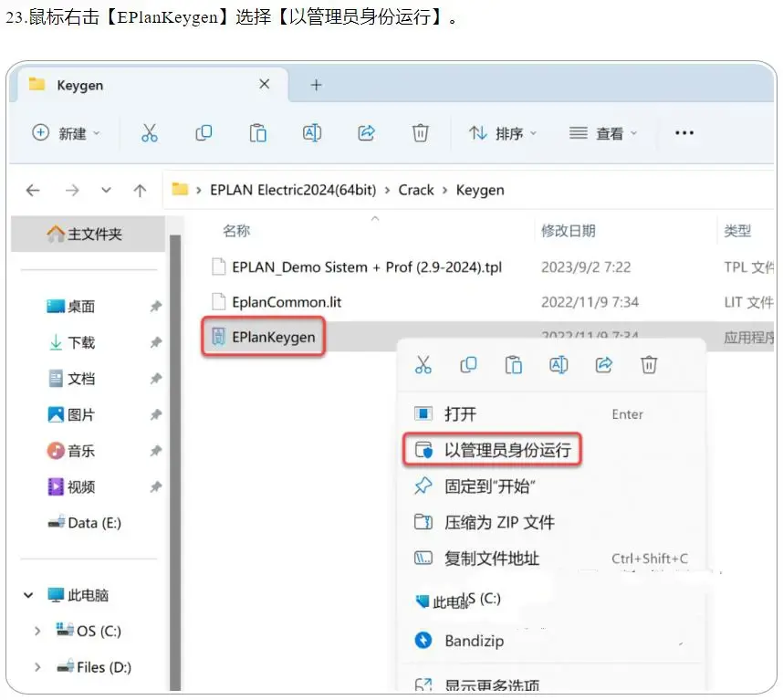Expand chevron after Crack in address bar
The image size is (783, 700).
click(445, 190)
